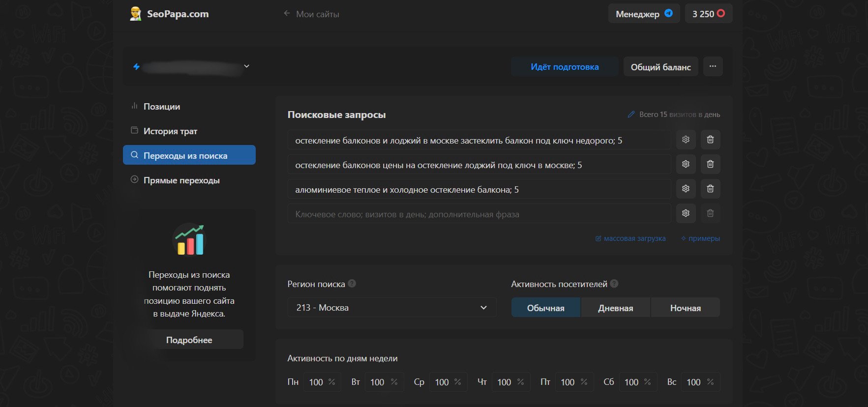Switch visitor activity to Ночная
Image resolution: width=868 pixels, height=407 pixels.
tap(685, 308)
